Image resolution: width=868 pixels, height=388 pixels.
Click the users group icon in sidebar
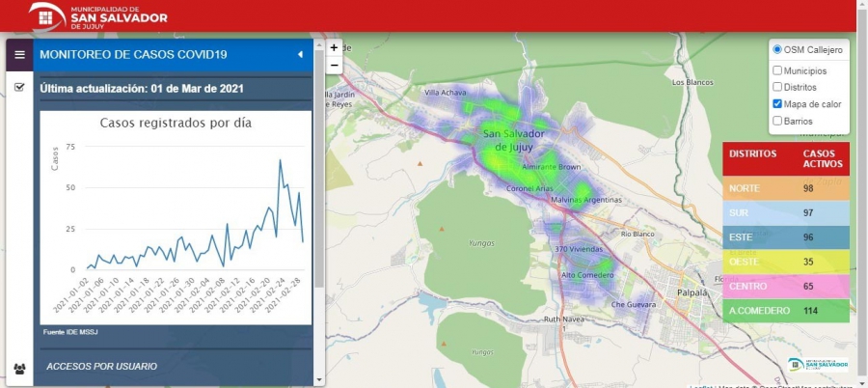click(x=19, y=369)
